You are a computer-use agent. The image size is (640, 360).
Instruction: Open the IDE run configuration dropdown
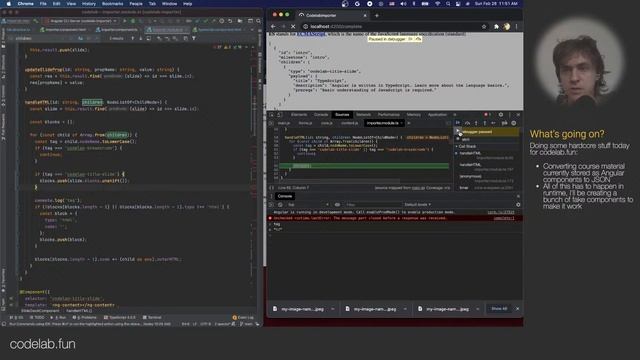(81, 21)
